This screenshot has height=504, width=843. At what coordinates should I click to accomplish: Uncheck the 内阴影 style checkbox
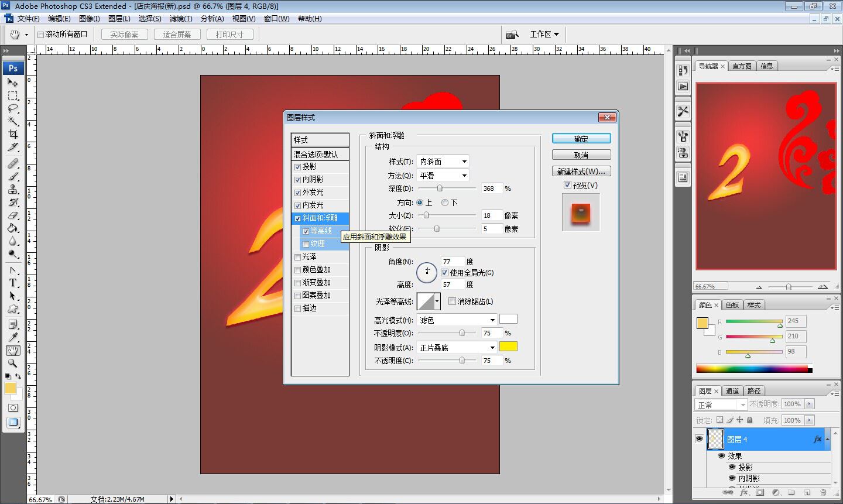click(297, 180)
